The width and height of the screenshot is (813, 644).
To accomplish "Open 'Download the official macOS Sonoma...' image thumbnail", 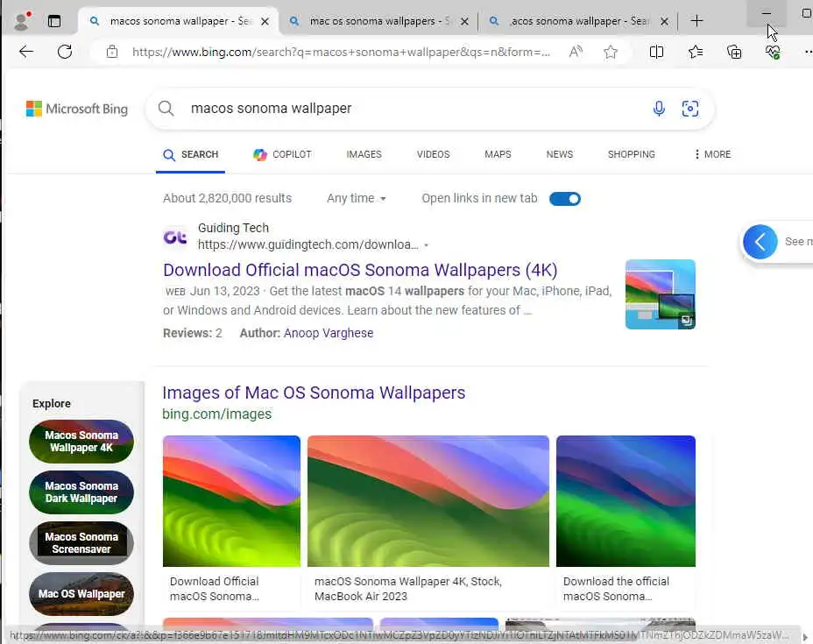I will 626,501.
